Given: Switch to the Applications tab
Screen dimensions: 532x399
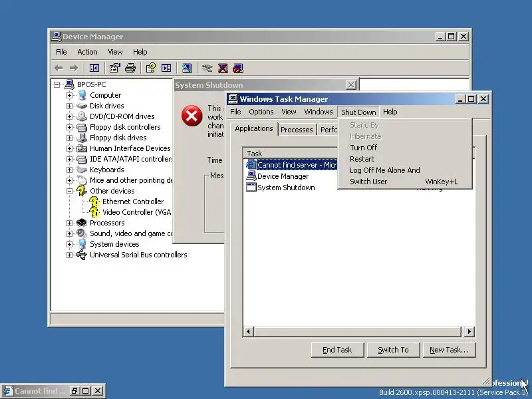Looking at the screenshot, I should [x=254, y=128].
